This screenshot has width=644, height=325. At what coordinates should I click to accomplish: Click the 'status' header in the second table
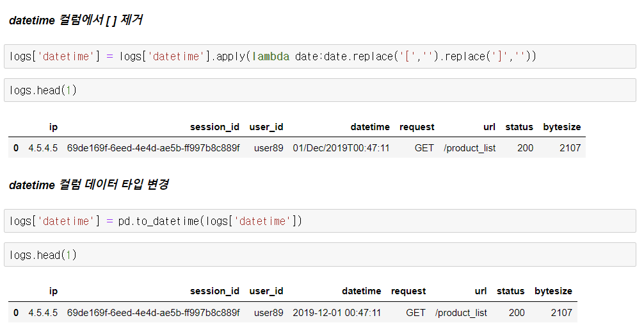coord(510,291)
